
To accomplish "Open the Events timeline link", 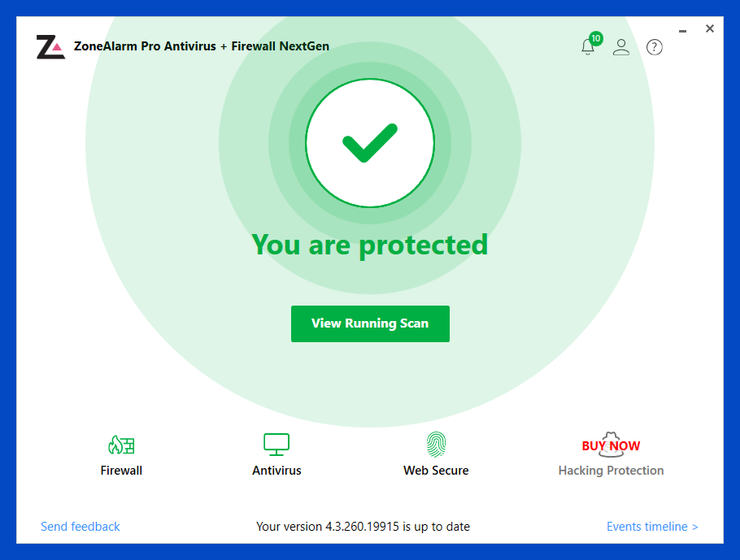I will (x=652, y=527).
